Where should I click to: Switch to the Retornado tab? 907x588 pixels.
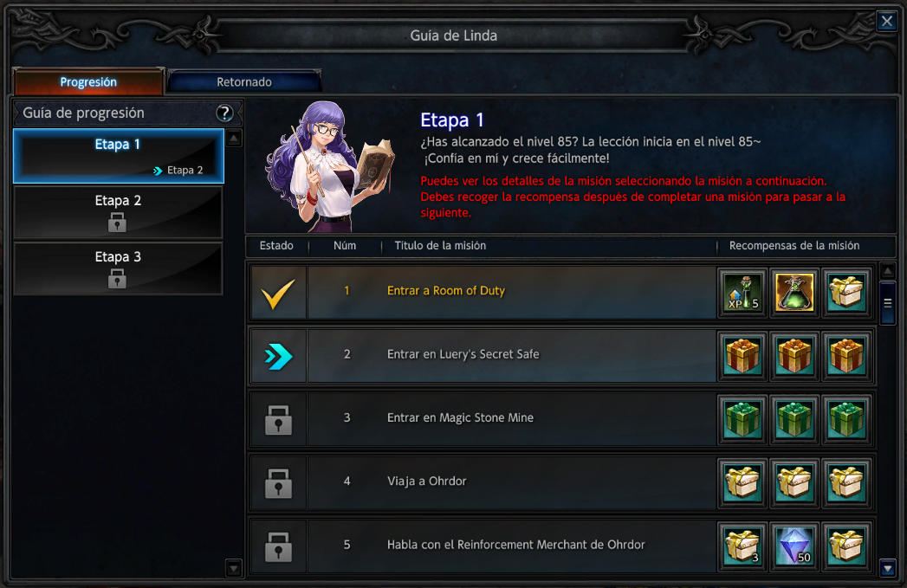244,82
